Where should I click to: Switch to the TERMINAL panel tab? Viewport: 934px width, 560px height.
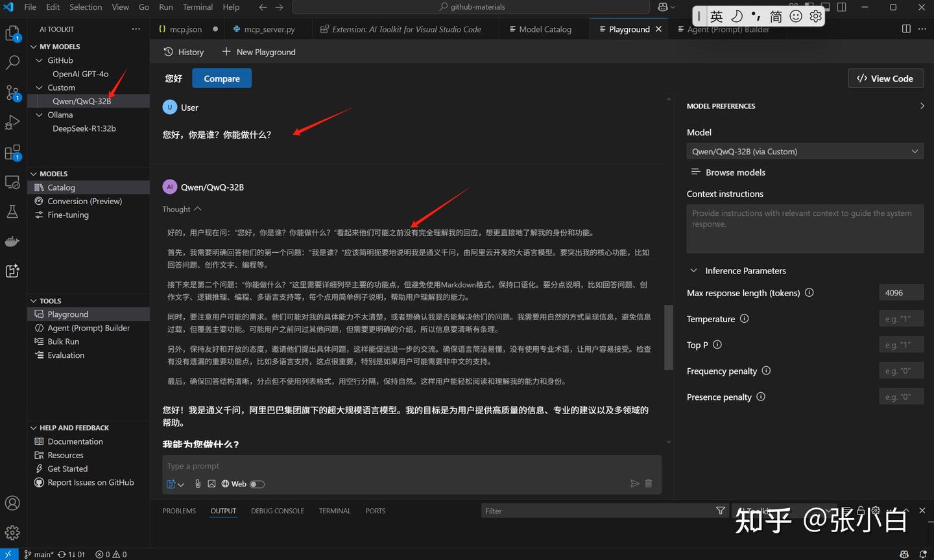[335, 511]
